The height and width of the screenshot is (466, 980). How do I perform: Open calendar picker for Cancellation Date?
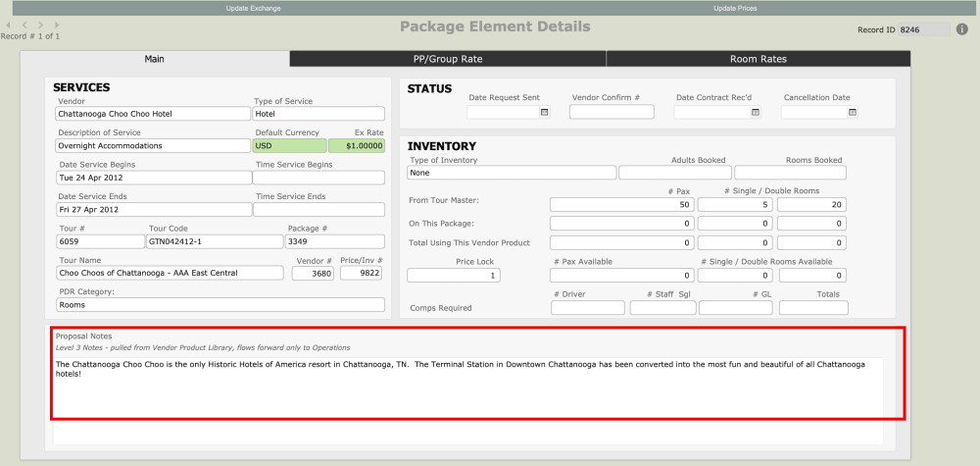853,113
